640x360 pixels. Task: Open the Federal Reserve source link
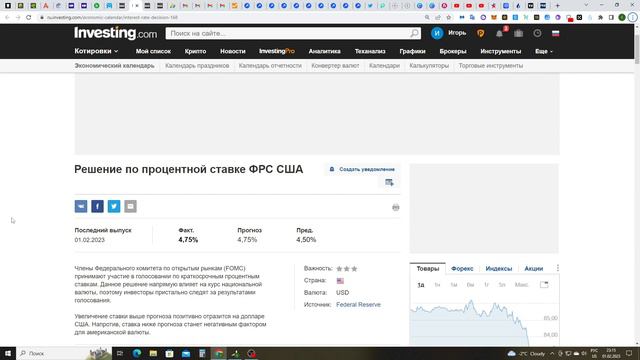[x=358, y=304]
